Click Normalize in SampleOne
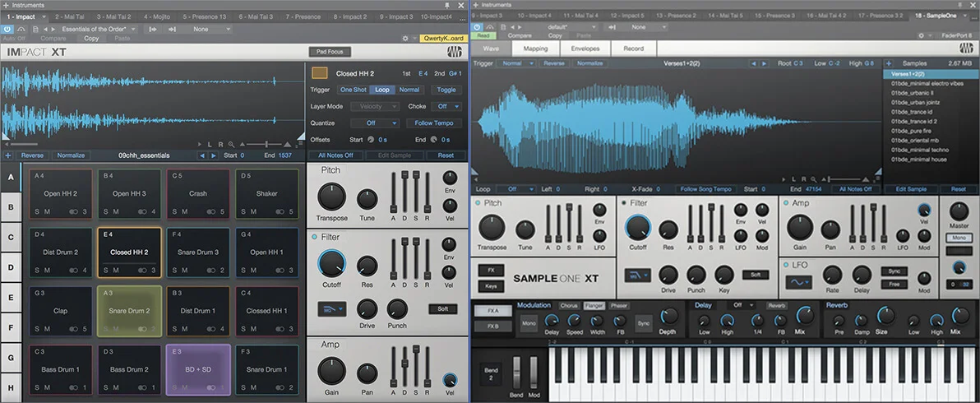Image resolution: width=980 pixels, height=403 pixels. pyautogui.click(x=590, y=63)
